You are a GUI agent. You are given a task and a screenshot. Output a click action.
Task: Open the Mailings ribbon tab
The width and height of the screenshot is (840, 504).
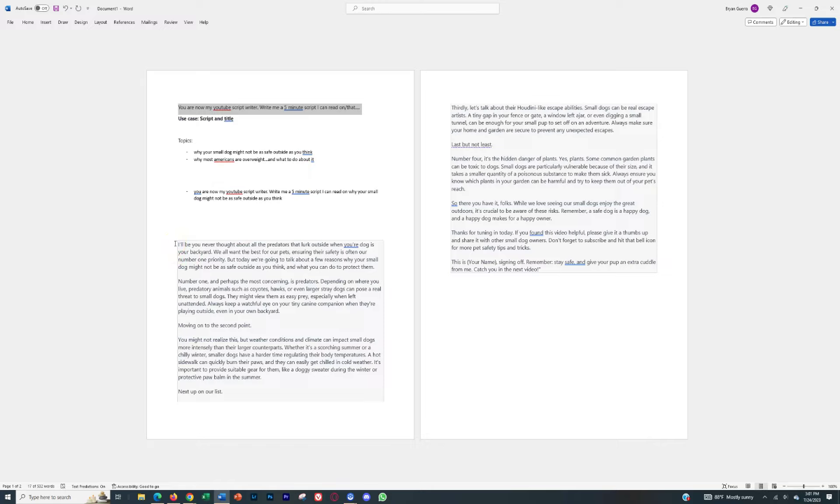[148, 22]
